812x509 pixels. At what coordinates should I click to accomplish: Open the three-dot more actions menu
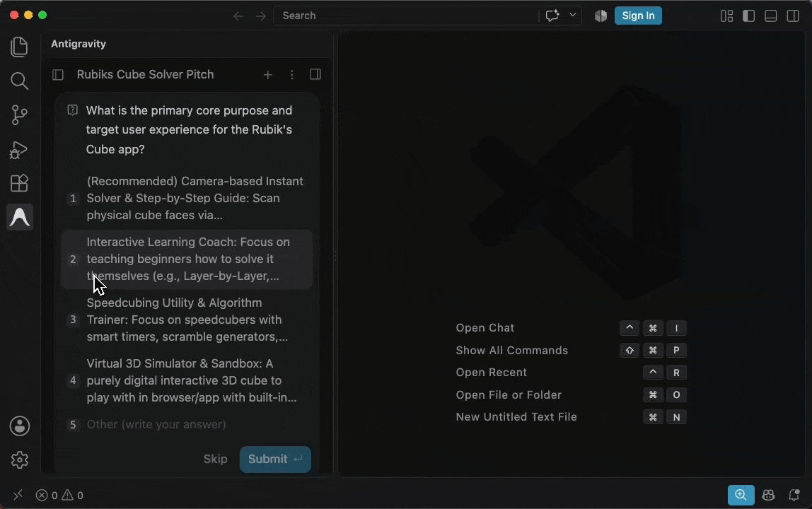pyautogui.click(x=292, y=75)
